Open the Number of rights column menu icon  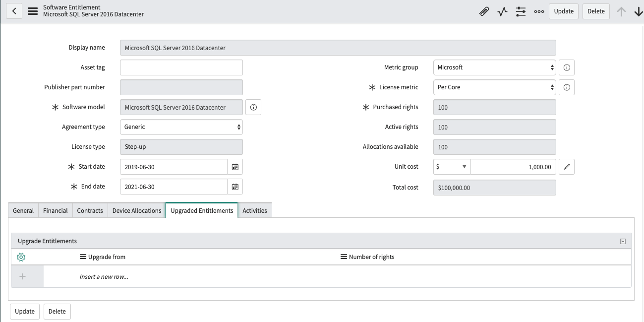point(344,257)
